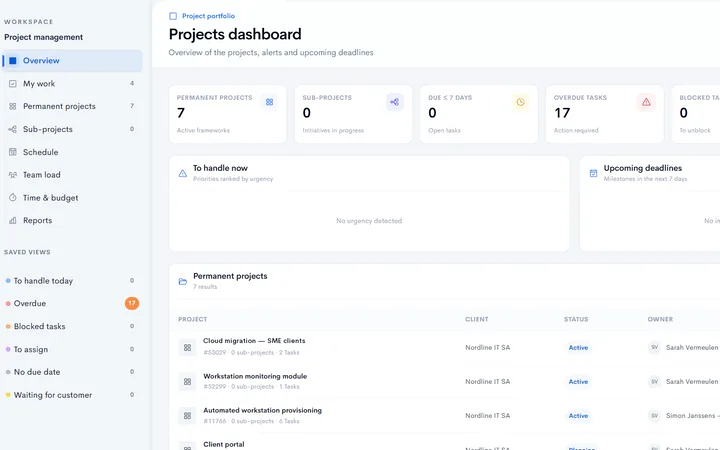Click the Cloud migration project grid icon
The width and height of the screenshot is (720, 450).
point(187,348)
